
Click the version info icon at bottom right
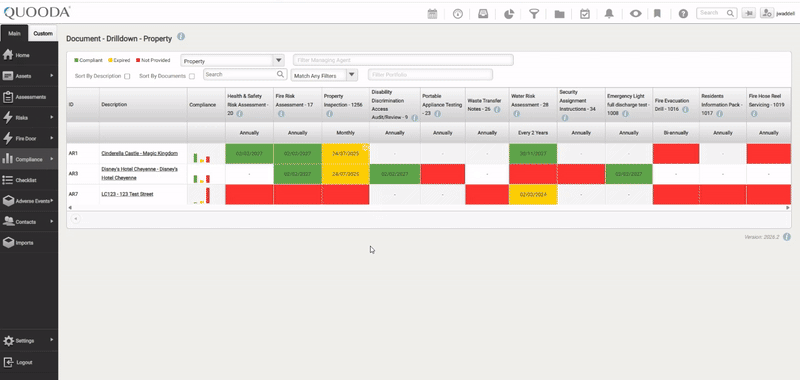click(787, 237)
